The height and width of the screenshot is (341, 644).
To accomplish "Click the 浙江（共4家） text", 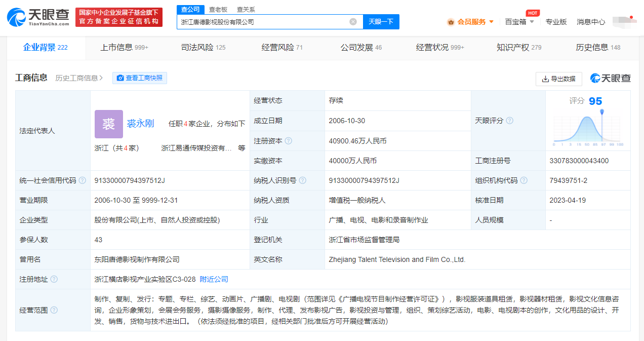I will 116,148.
